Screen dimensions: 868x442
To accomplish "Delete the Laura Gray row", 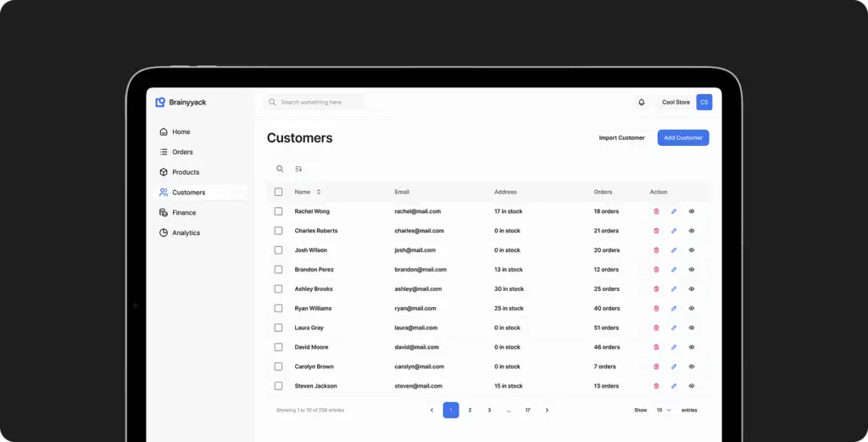I will coord(656,327).
